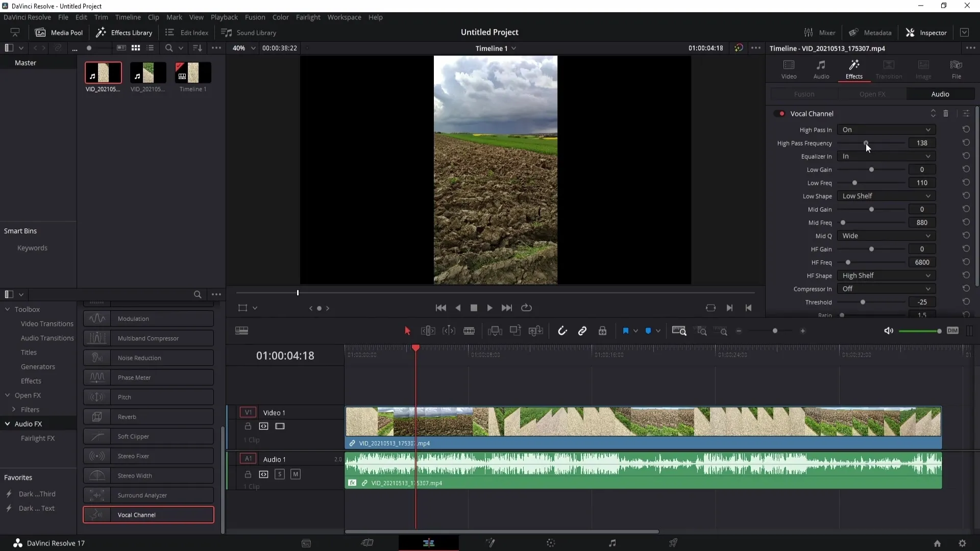Activate the Dynamic Trim Mode tool
The image size is (980, 551).
(x=449, y=331)
